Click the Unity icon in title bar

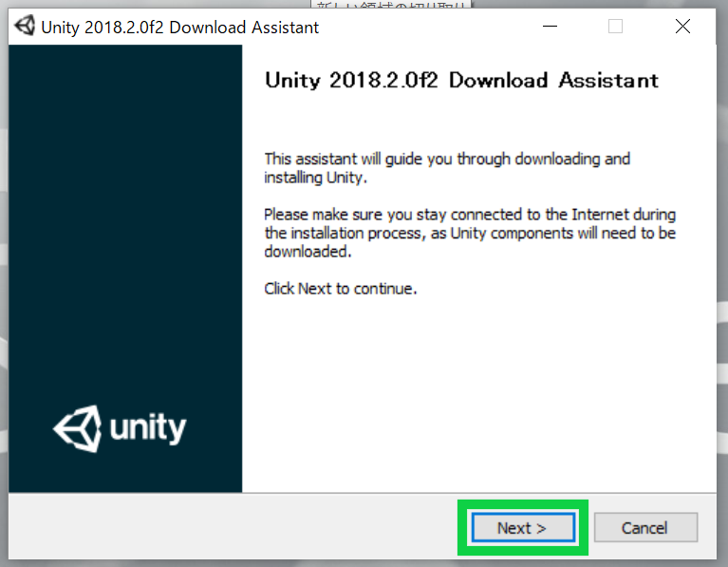[x=24, y=27]
